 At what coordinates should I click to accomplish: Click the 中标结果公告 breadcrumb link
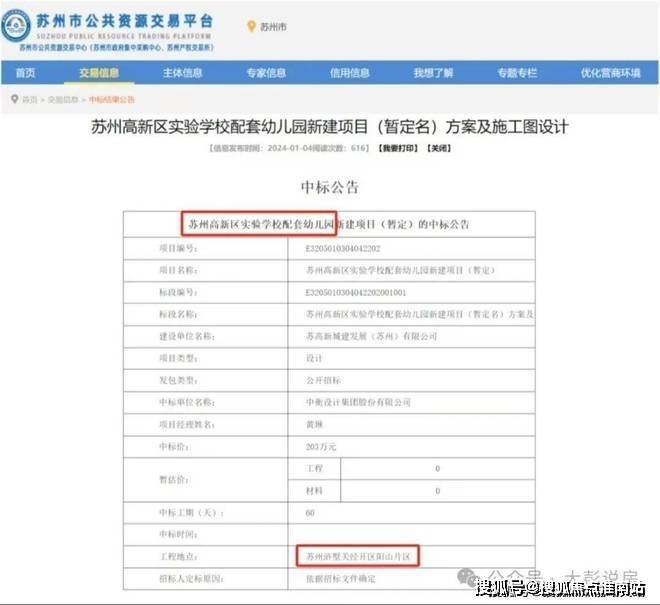112,99
